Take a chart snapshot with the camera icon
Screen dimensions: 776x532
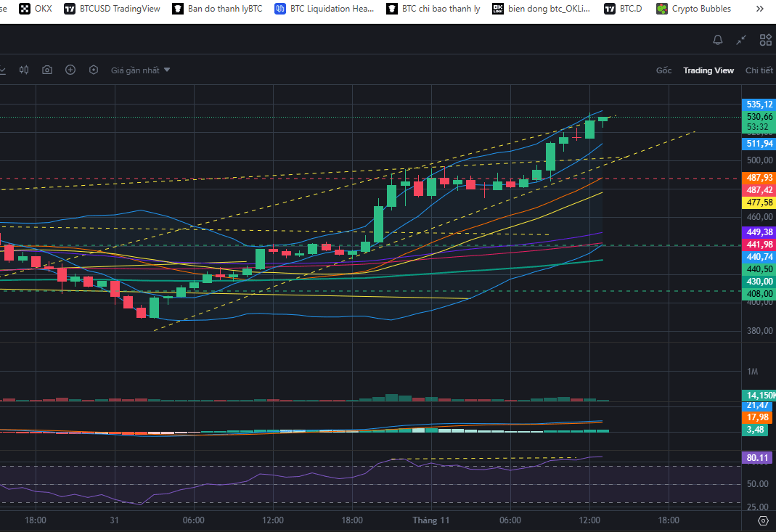47,70
